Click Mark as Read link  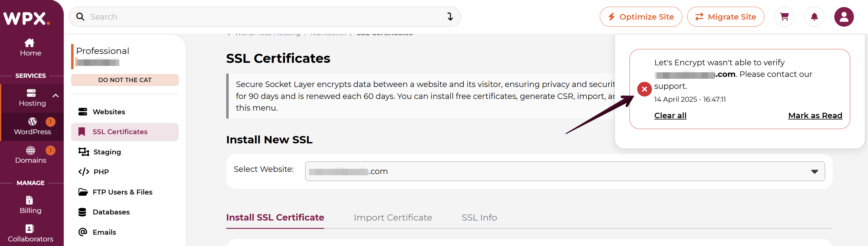pos(815,115)
